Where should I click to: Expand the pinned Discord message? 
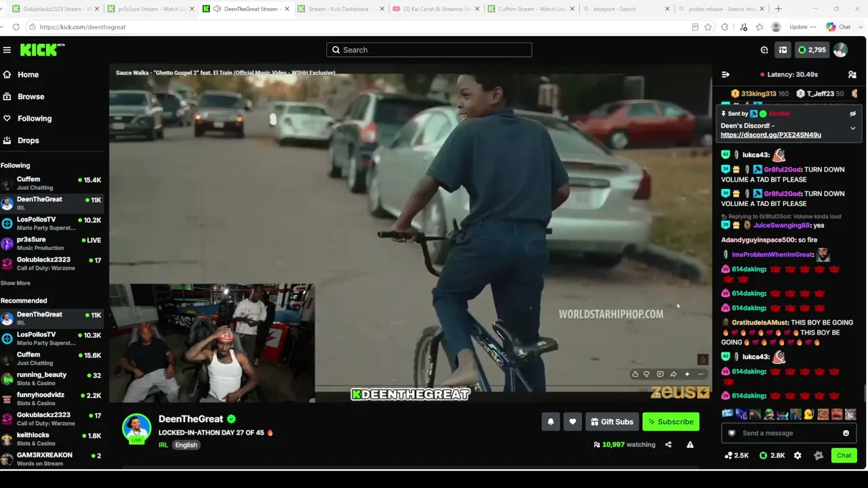point(853,128)
